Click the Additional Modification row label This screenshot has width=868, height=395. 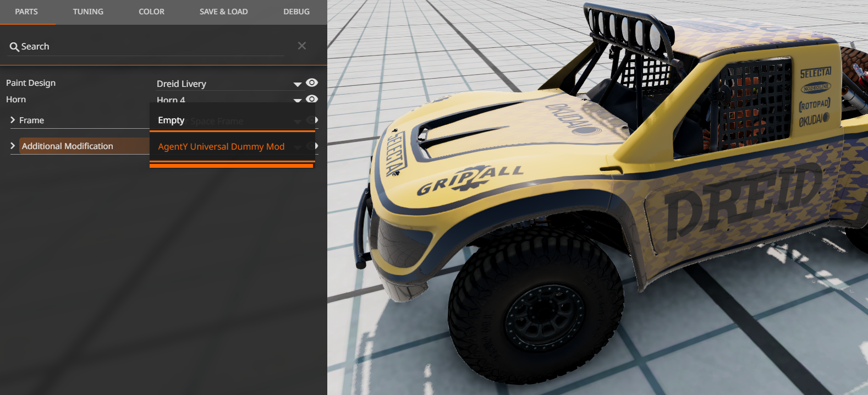click(67, 146)
